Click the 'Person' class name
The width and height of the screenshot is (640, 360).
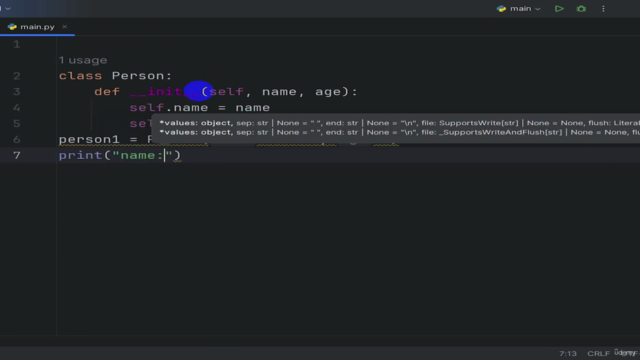[x=138, y=76]
